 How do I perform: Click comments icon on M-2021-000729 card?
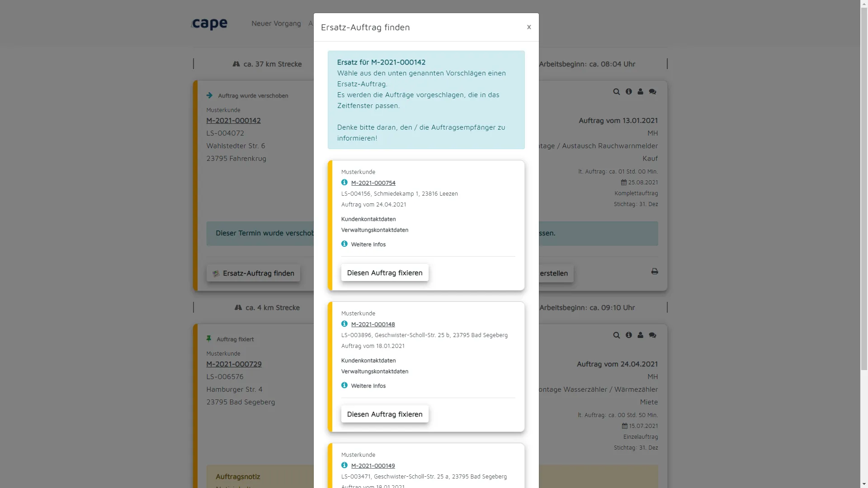[x=653, y=335]
